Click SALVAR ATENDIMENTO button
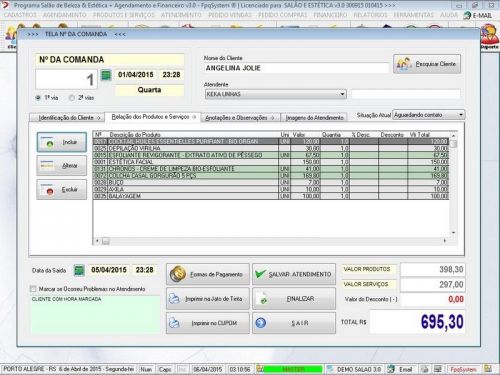This screenshot has height=375, width=500. pos(294,274)
